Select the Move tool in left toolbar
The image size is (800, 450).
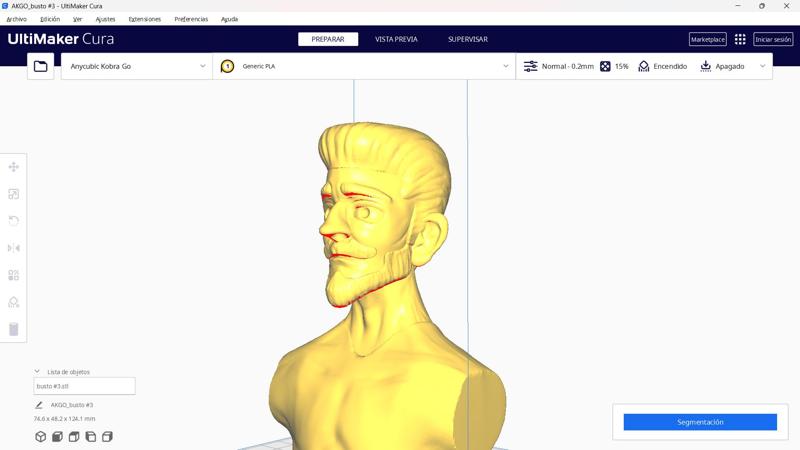click(x=14, y=167)
